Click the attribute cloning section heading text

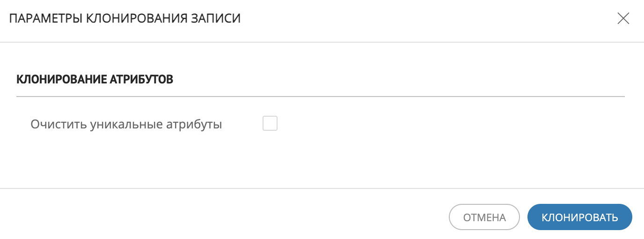[95, 80]
